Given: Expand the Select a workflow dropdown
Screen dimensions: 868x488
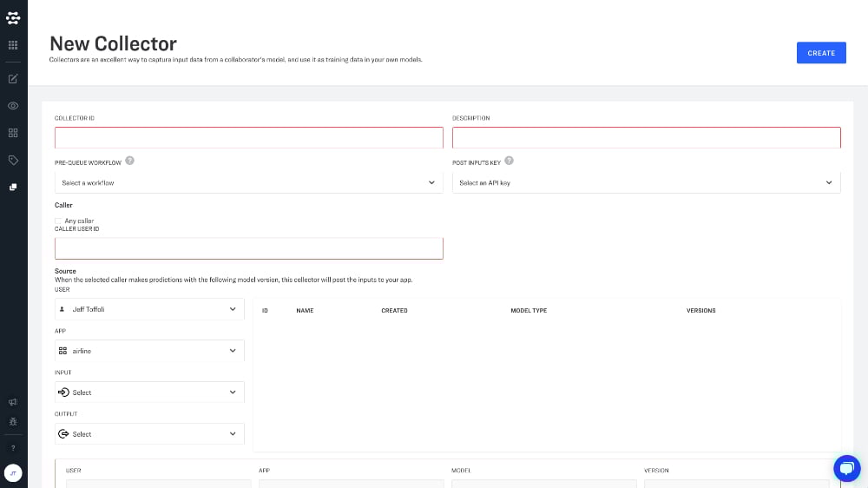Looking at the screenshot, I should tap(248, 183).
